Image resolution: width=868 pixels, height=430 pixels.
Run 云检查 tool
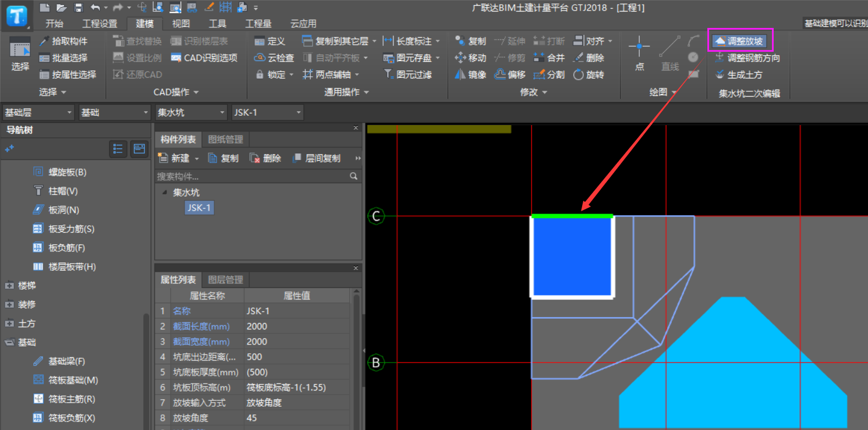[x=274, y=58]
